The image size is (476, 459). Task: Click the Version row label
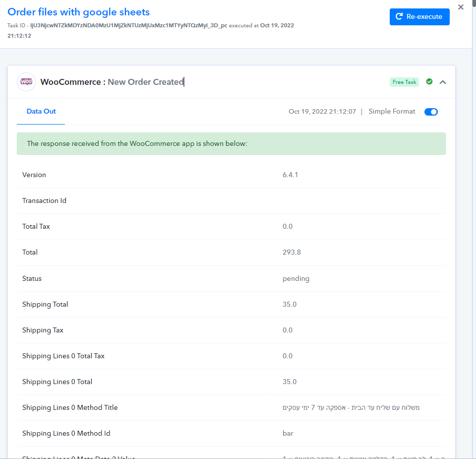(x=34, y=175)
